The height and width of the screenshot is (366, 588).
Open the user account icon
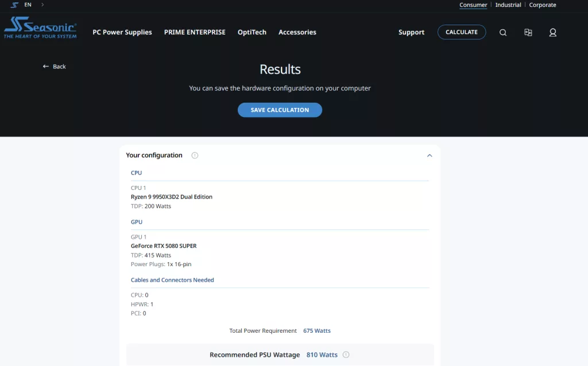[553, 33]
